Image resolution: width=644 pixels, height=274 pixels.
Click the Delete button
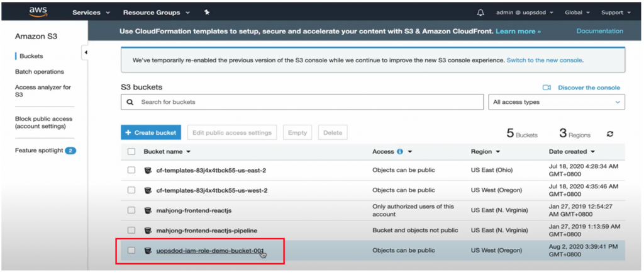click(333, 132)
